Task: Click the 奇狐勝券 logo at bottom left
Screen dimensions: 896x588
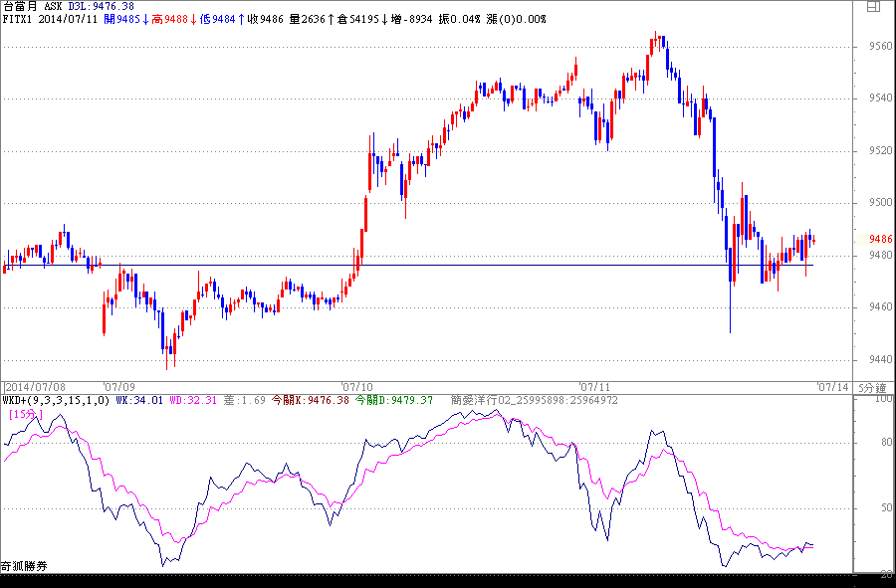Action: pyautogui.click(x=24, y=565)
